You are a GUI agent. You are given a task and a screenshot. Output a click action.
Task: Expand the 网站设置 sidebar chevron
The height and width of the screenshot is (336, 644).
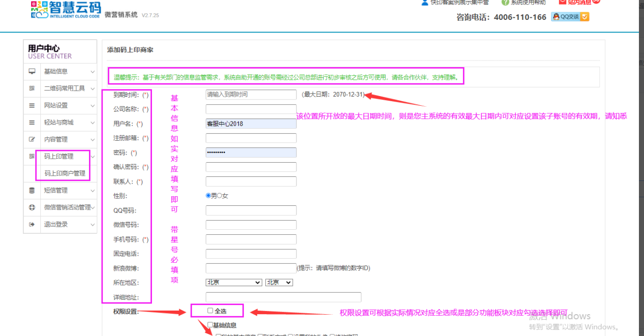point(93,106)
